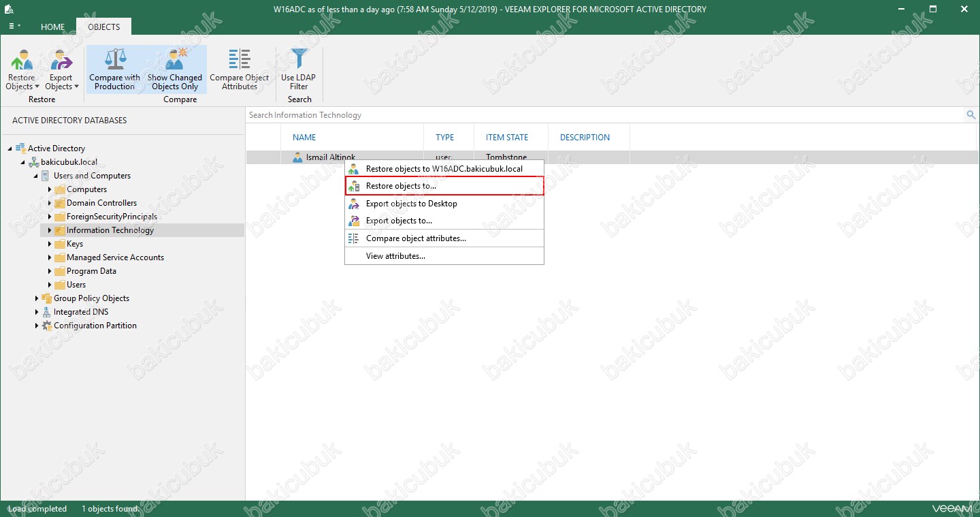Select Managed Service Accounts in the tree
Screen dimensions: 980x517
coord(115,257)
